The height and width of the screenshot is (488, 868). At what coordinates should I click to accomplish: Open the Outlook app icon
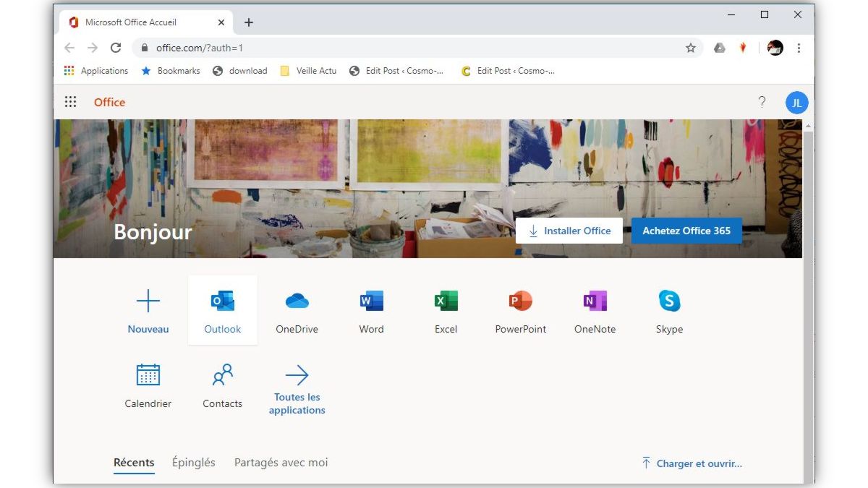point(222,301)
